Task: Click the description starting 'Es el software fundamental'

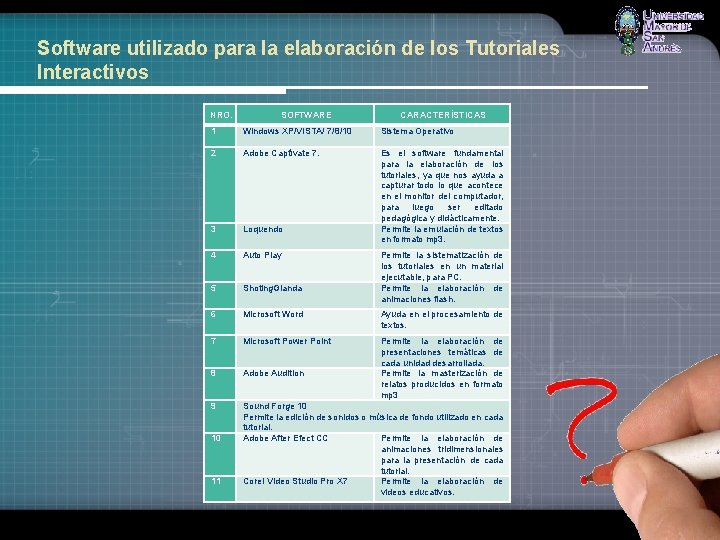Action: pyautogui.click(x=442, y=185)
